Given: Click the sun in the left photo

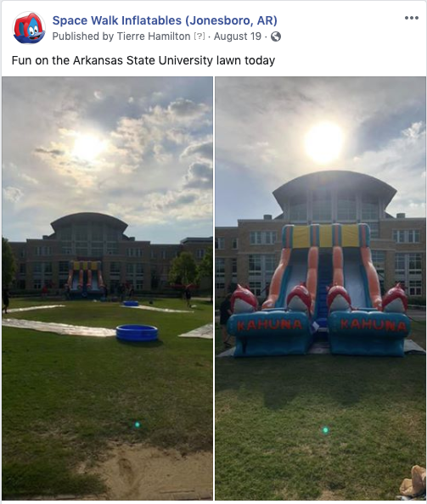Looking at the screenshot, I should tap(87, 148).
